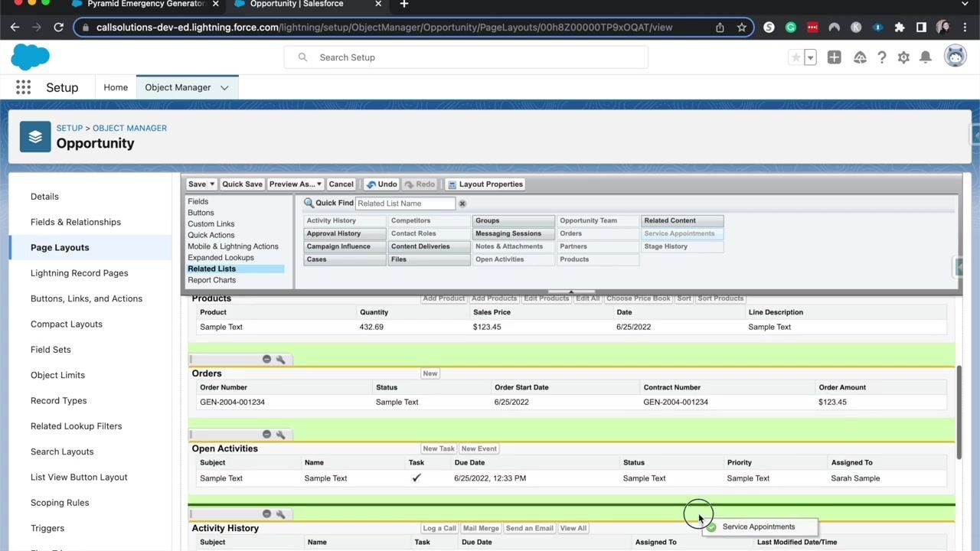Select the Related Content palette item
The image size is (980, 551).
pyautogui.click(x=681, y=220)
